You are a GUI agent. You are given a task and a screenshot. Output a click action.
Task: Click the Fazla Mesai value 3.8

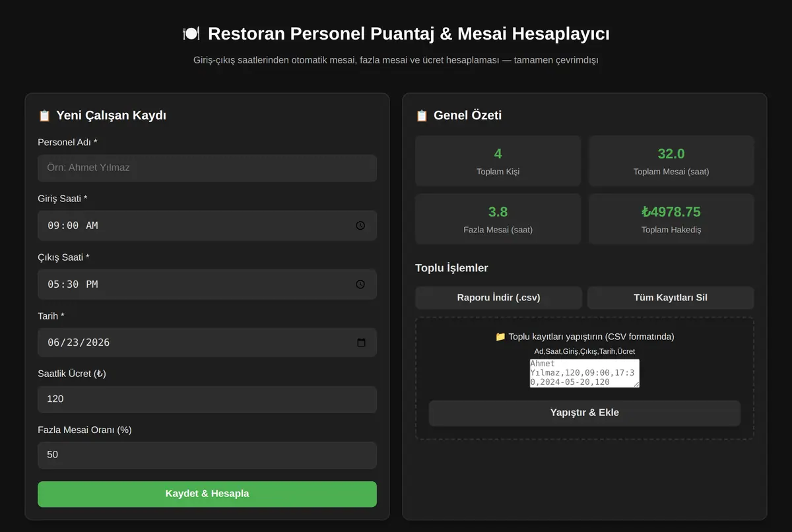click(498, 212)
